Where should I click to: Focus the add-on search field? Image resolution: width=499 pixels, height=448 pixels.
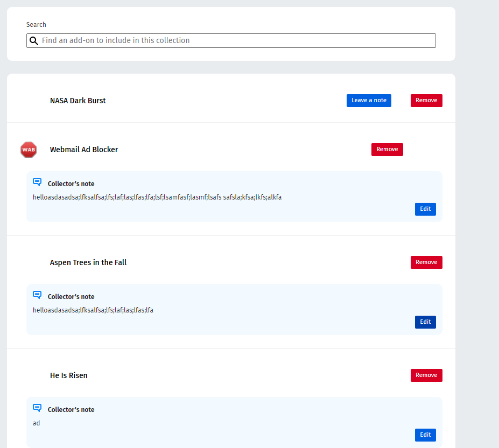(x=231, y=41)
